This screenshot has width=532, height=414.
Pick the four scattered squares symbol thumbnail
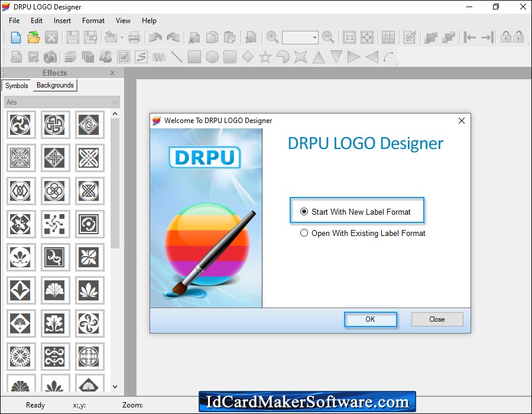[55, 224]
